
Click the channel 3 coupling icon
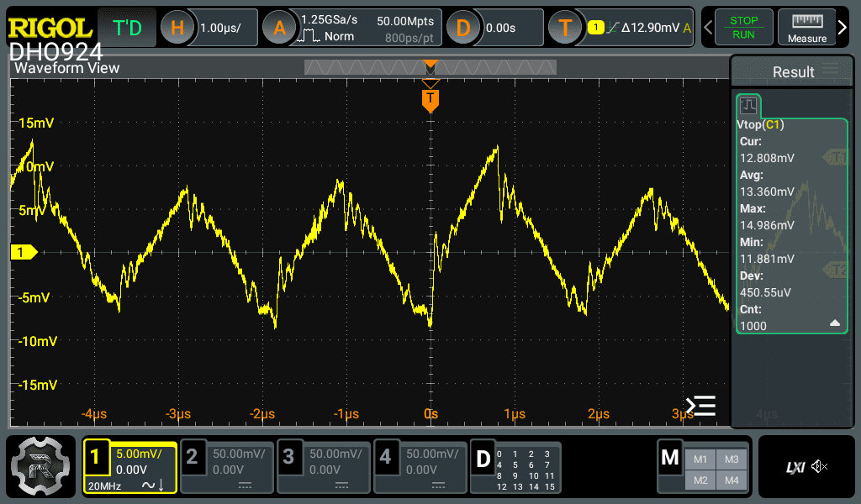(341, 486)
